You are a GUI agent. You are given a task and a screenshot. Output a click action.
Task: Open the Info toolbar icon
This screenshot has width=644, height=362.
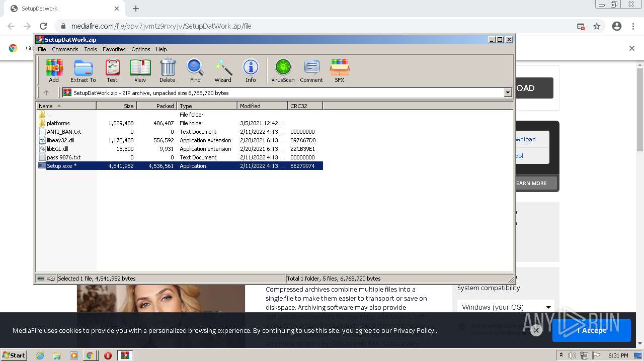click(x=251, y=71)
